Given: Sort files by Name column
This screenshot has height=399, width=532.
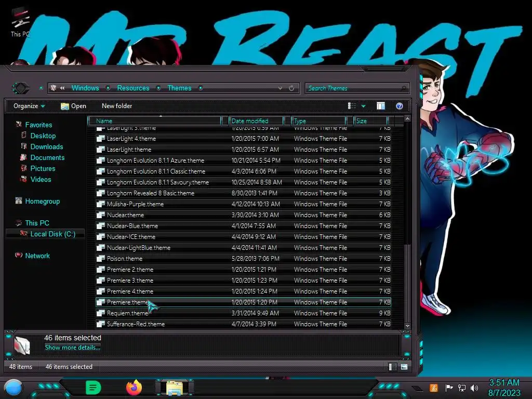Looking at the screenshot, I should tap(154, 121).
